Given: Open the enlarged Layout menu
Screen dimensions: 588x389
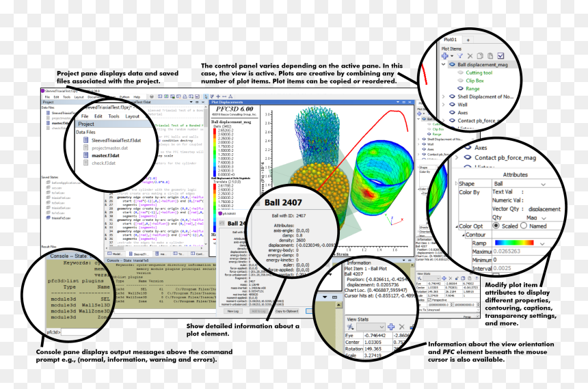Looking at the screenshot, I should click(x=132, y=116).
